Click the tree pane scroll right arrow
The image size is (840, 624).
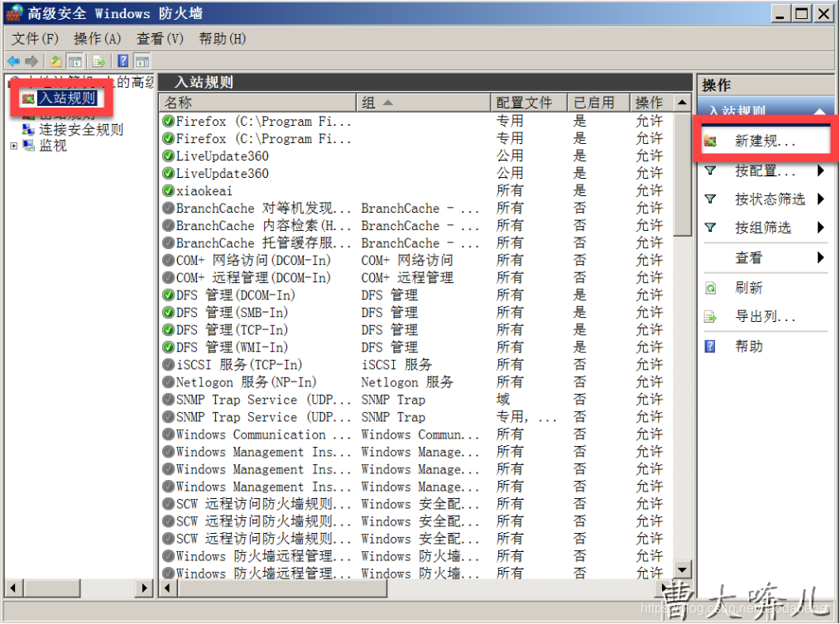[x=144, y=588]
